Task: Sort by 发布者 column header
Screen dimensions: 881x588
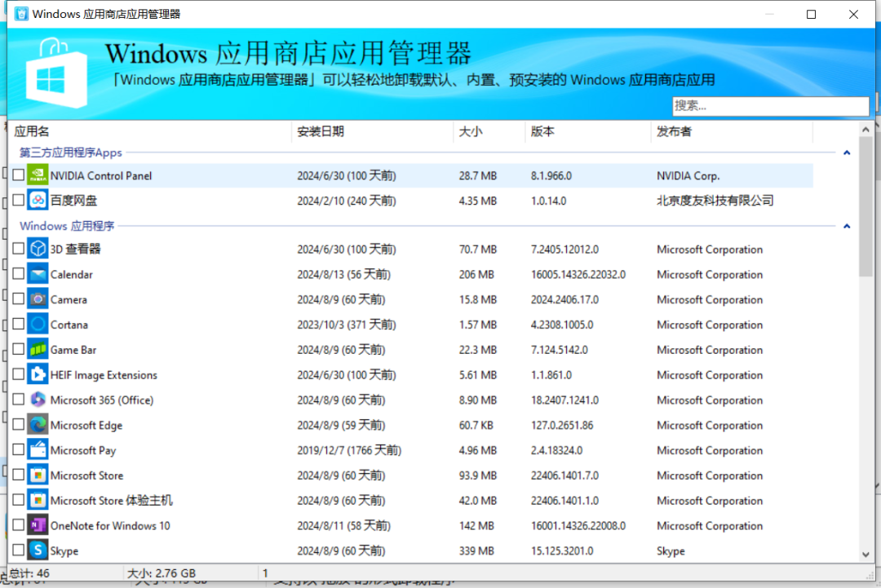Action: pyautogui.click(x=732, y=131)
